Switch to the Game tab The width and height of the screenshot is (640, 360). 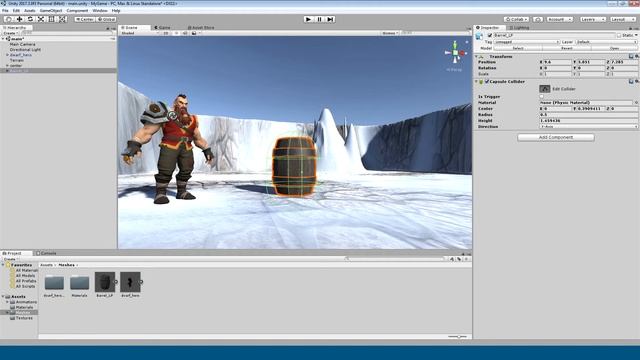(x=162, y=27)
